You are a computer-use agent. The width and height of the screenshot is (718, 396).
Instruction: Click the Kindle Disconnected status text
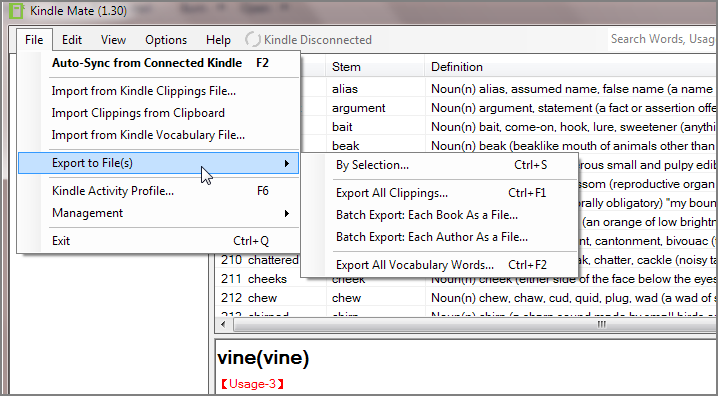click(318, 40)
